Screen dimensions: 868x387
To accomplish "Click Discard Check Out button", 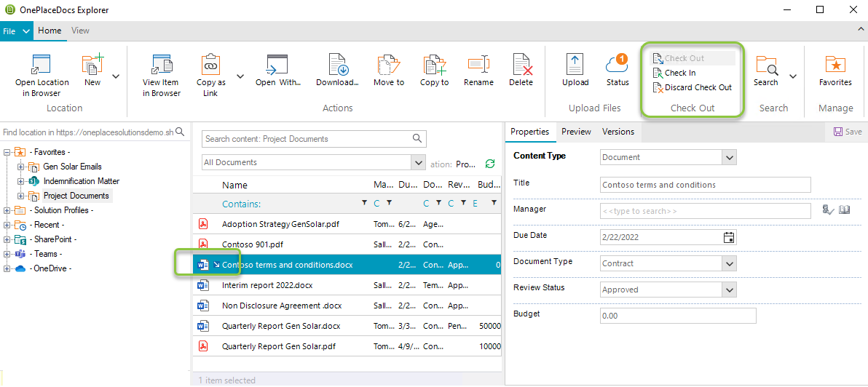I will (692, 87).
